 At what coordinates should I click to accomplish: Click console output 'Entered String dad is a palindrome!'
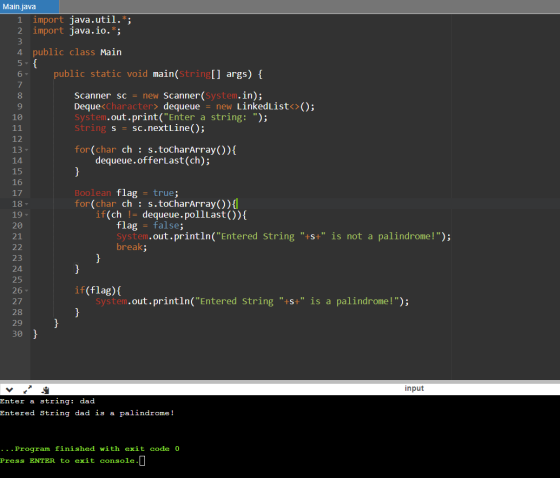(x=87, y=413)
